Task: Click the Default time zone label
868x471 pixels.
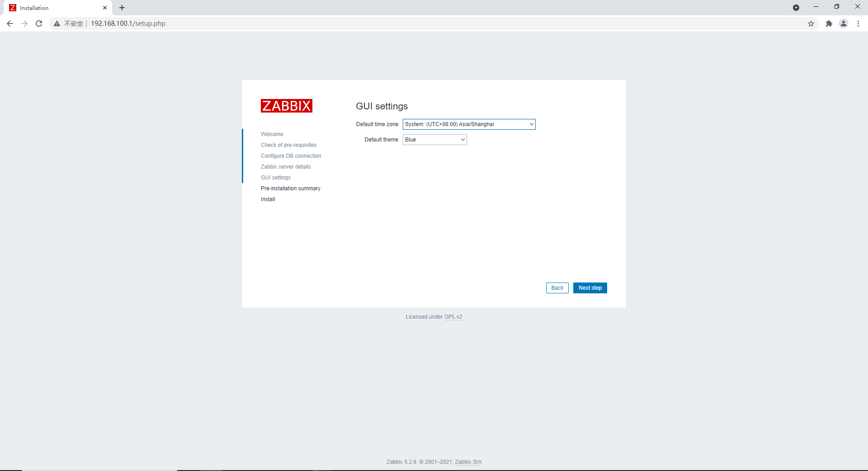Action: click(x=377, y=124)
